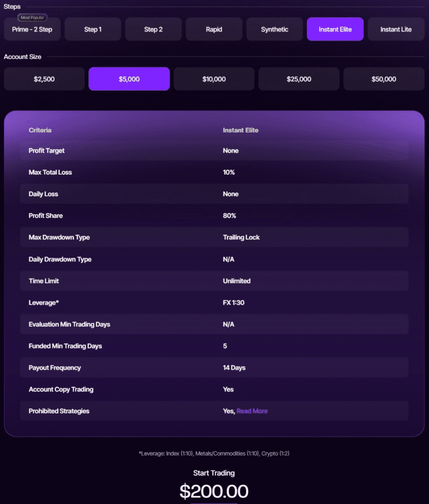The image size is (429, 504).
Task: Click the Most Popular badge
Action: (x=32, y=17)
